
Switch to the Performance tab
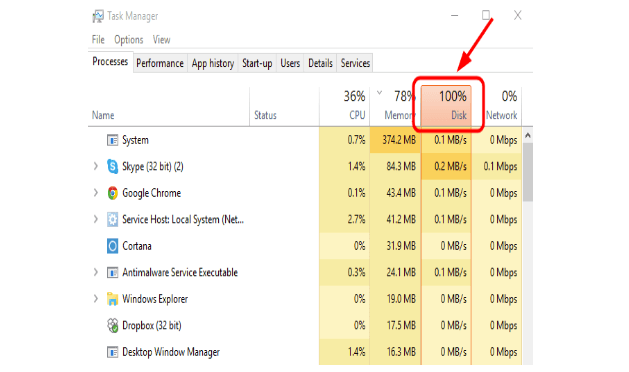click(160, 63)
